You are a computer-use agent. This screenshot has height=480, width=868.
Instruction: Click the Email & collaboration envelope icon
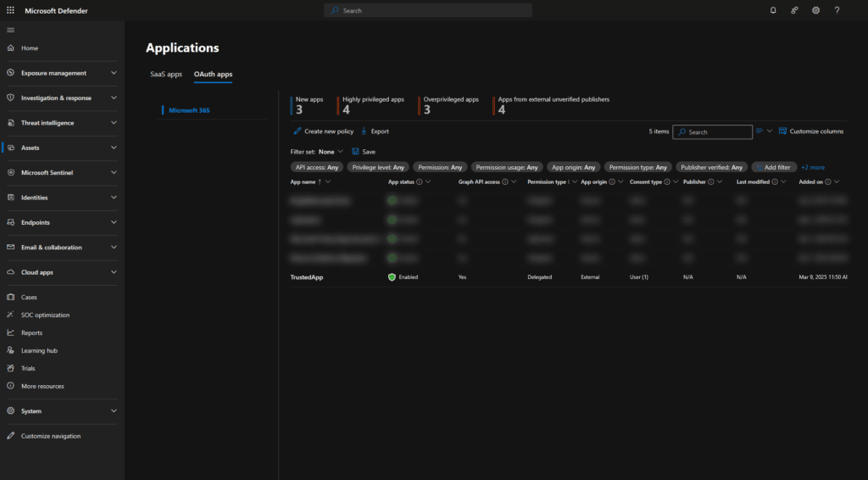tap(10, 248)
